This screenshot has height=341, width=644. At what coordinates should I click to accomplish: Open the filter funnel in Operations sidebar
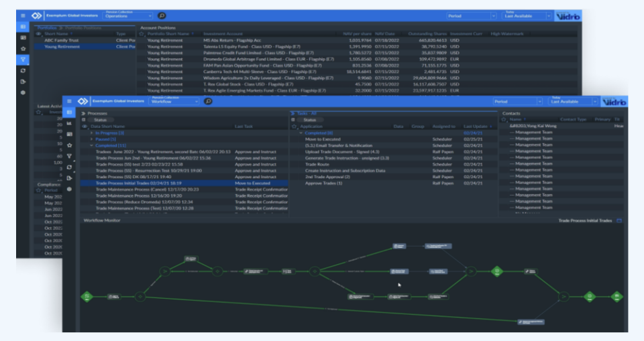(23, 60)
